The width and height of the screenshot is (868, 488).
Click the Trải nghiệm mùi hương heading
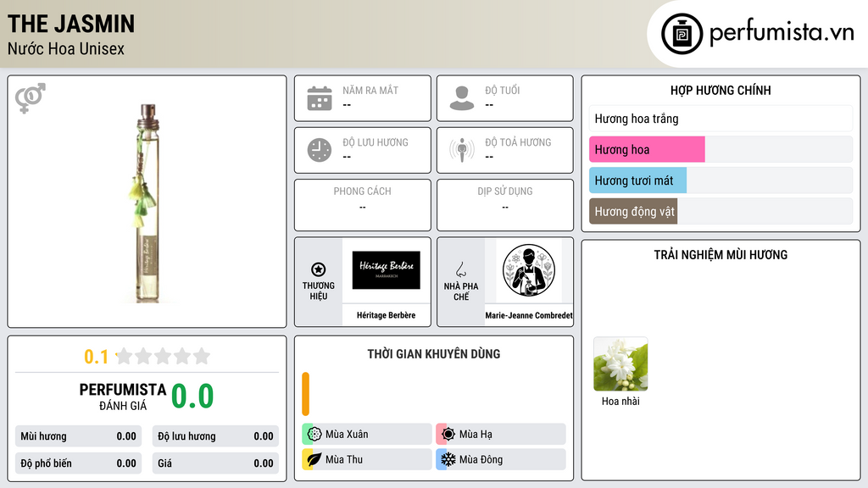click(x=721, y=254)
